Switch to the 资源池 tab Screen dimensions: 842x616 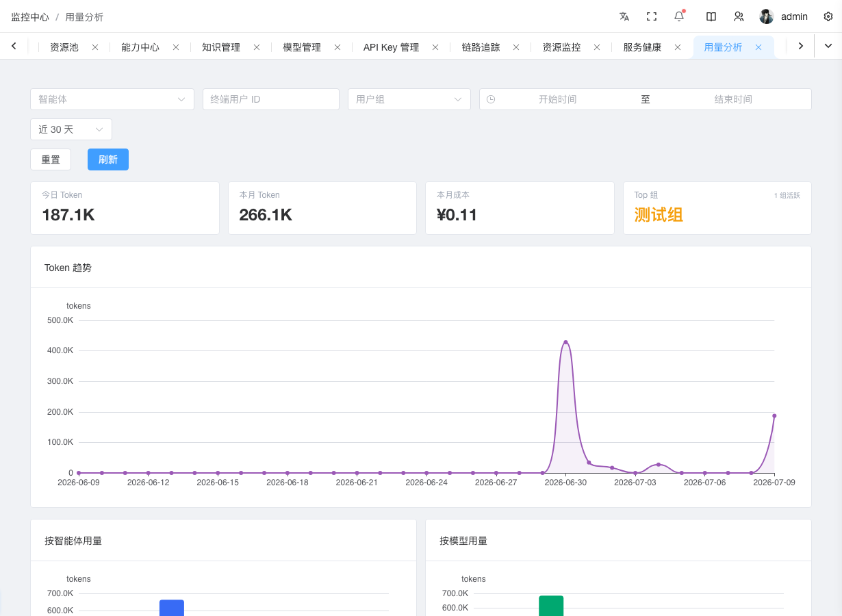[x=64, y=47]
